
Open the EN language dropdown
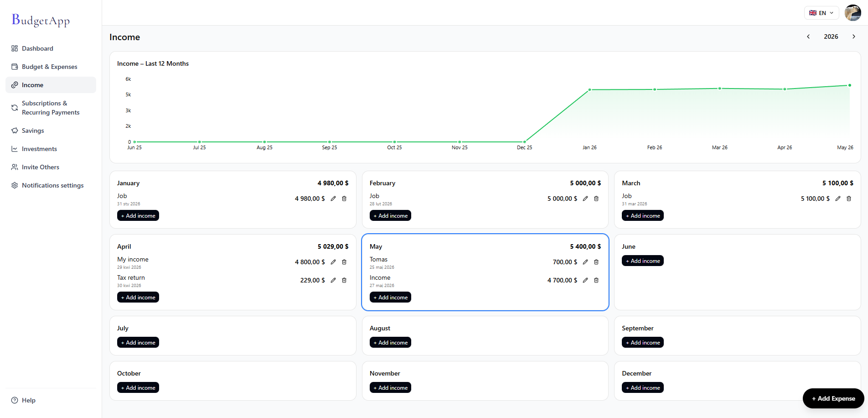coord(821,13)
